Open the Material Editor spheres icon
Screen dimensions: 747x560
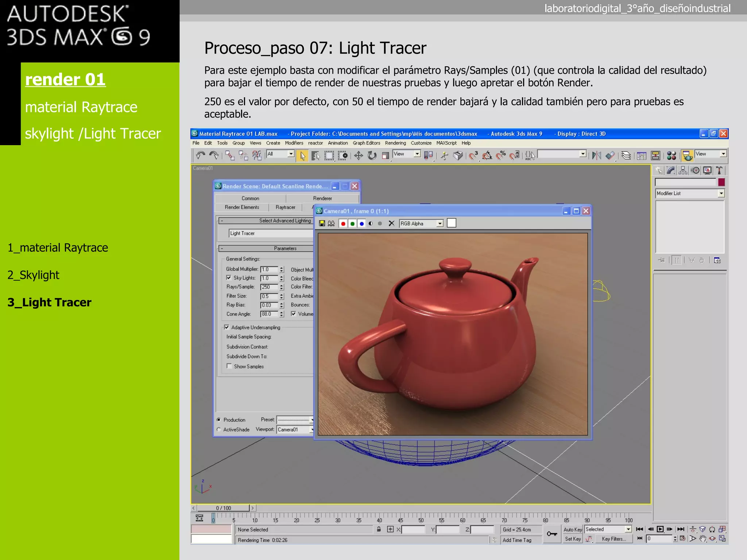tap(671, 156)
